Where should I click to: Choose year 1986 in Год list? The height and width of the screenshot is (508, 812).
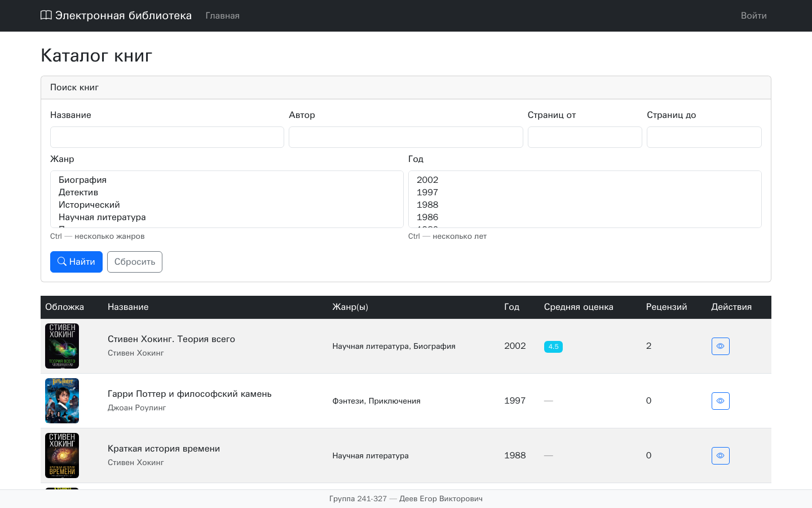[x=585, y=217]
